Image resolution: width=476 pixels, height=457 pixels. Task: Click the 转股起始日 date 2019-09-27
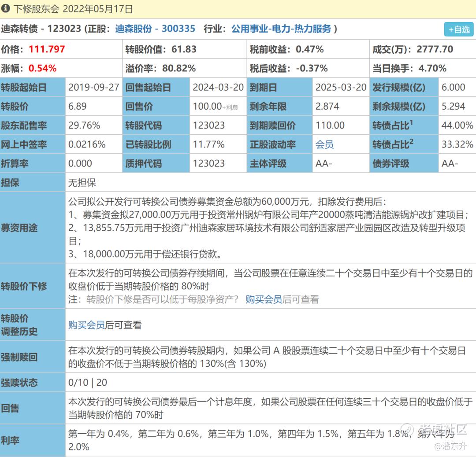tap(93, 87)
